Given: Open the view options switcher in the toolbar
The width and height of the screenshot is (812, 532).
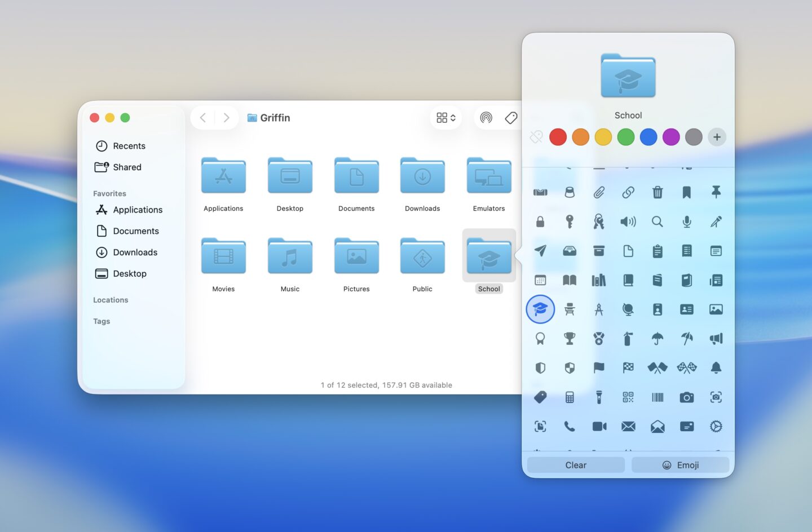Looking at the screenshot, I should coord(445,117).
